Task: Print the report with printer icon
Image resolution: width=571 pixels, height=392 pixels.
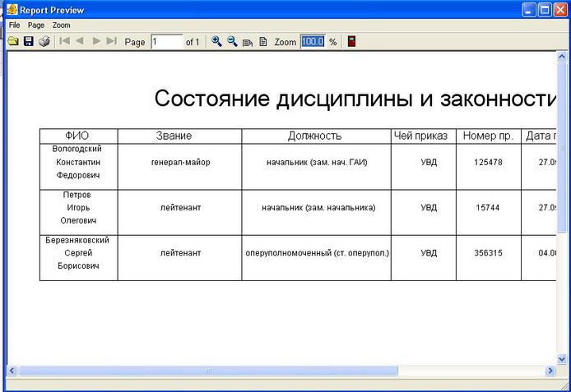Action: [x=44, y=41]
